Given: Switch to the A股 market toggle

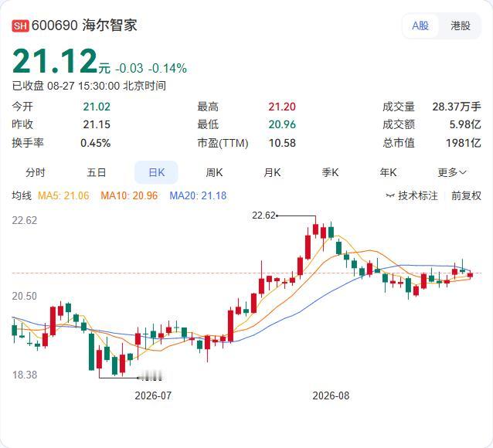Looking at the screenshot, I should coord(420,25).
